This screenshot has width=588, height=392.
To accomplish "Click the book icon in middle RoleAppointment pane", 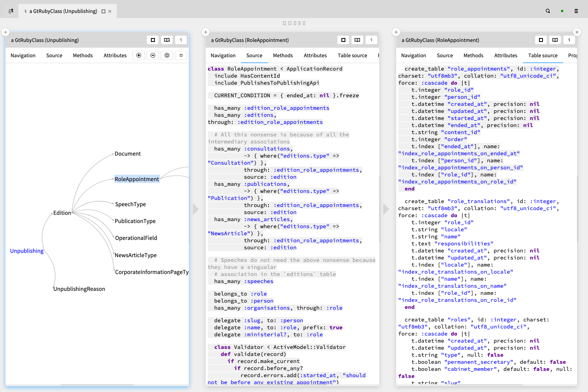I will point(357,40).
